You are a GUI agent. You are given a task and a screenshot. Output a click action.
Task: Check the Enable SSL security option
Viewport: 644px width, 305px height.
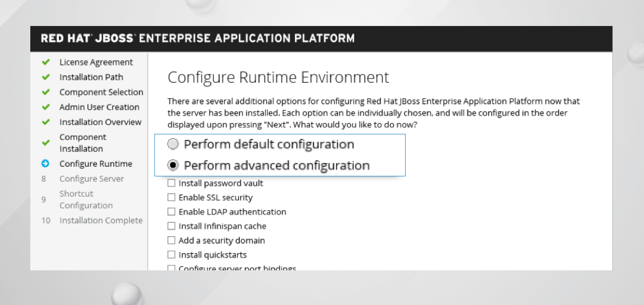tap(171, 198)
